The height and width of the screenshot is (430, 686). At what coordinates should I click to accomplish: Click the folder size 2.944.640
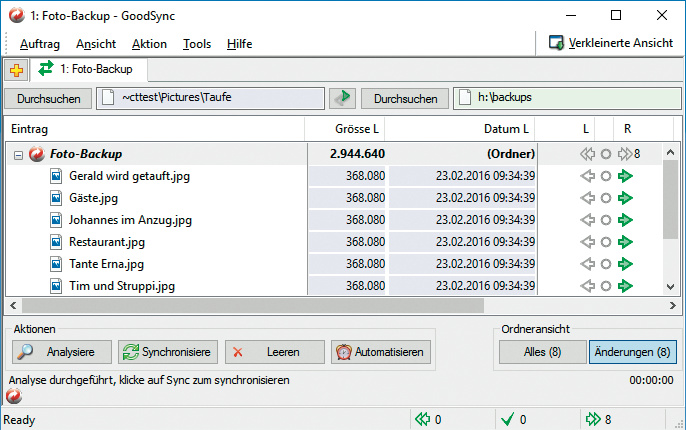(x=357, y=154)
